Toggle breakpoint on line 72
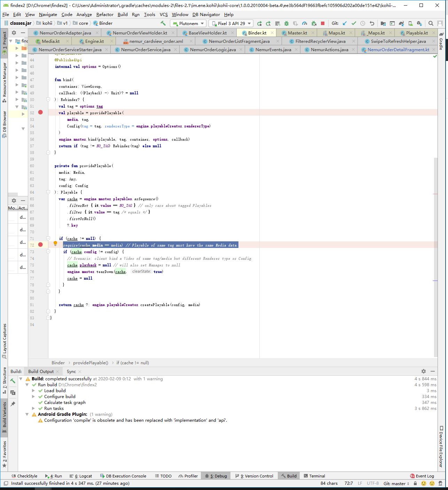448x490 pixels. pyautogui.click(x=40, y=245)
